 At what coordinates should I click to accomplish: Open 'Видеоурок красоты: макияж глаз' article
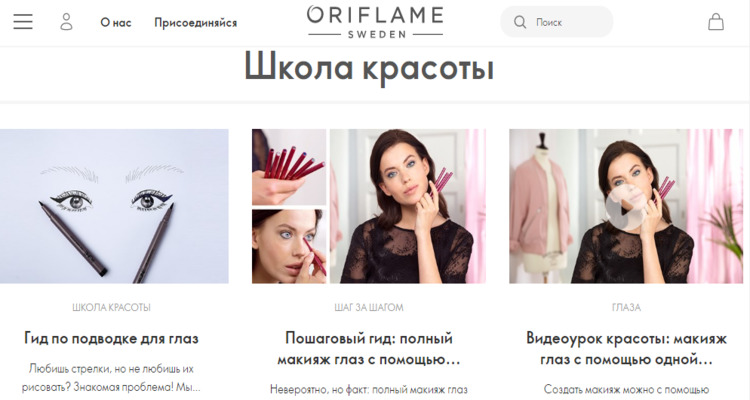[626, 349]
